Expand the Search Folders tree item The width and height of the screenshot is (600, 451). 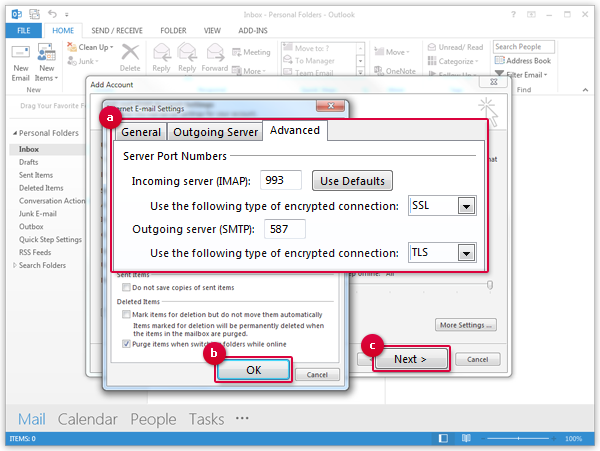[x=12, y=265]
